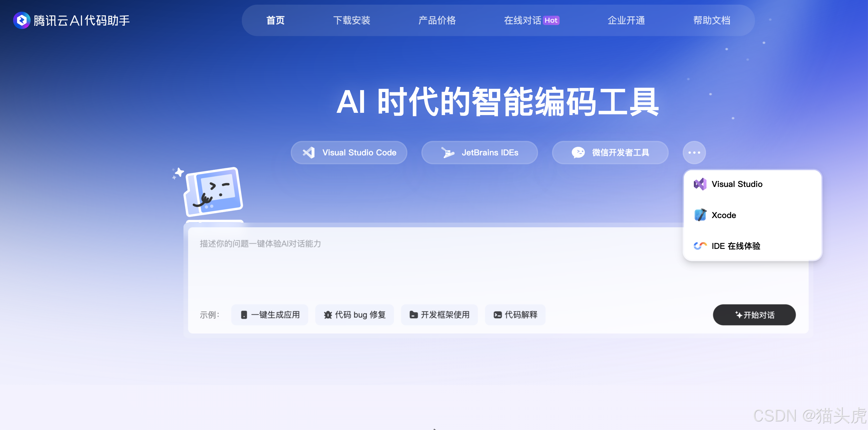Go to 下载安装 in navigation

(351, 20)
